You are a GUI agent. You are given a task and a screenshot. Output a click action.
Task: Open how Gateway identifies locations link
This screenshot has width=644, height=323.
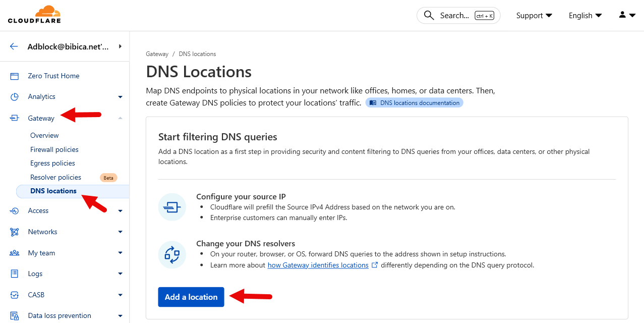pos(318,265)
